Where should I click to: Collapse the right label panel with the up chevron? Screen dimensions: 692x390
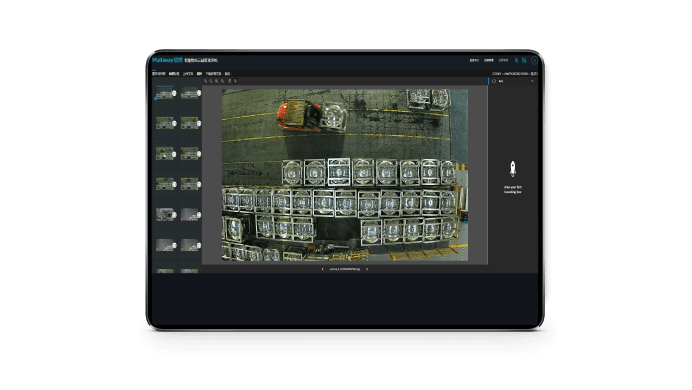(532, 81)
